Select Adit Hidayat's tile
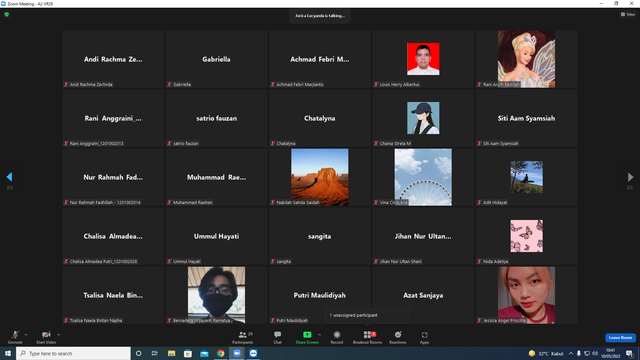This screenshot has width=640, height=360. pyautogui.click(x=526, y=177)
